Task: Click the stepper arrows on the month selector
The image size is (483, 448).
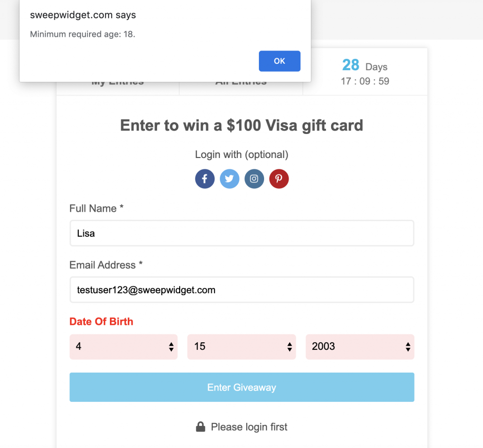Action: [x=171, y=347]
